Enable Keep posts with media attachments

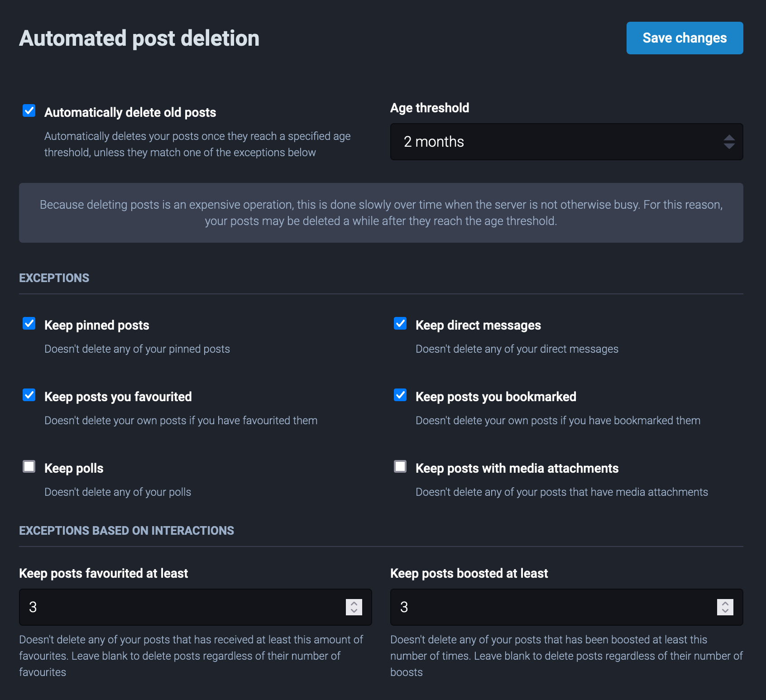click(400, 466)
